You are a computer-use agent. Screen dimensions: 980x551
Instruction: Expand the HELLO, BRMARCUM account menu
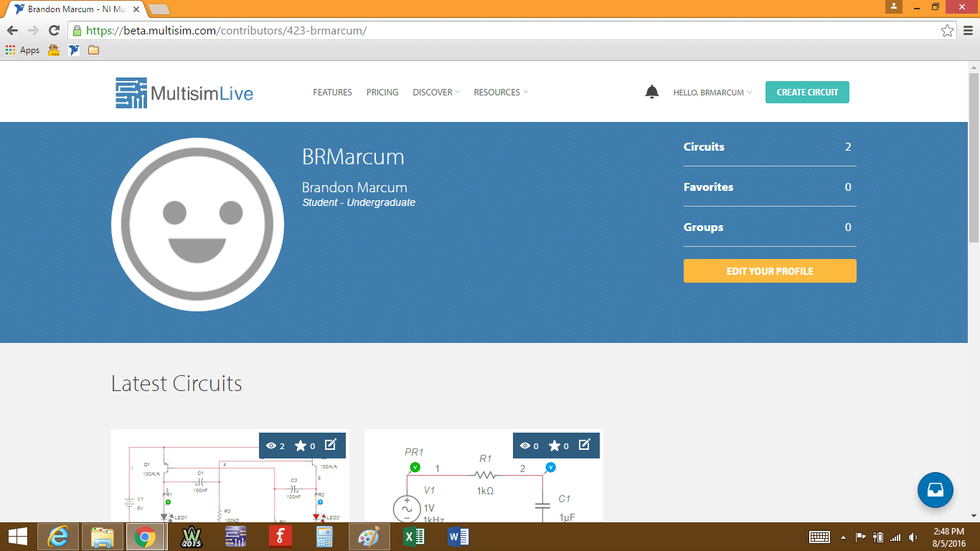[x=712, y=93]
